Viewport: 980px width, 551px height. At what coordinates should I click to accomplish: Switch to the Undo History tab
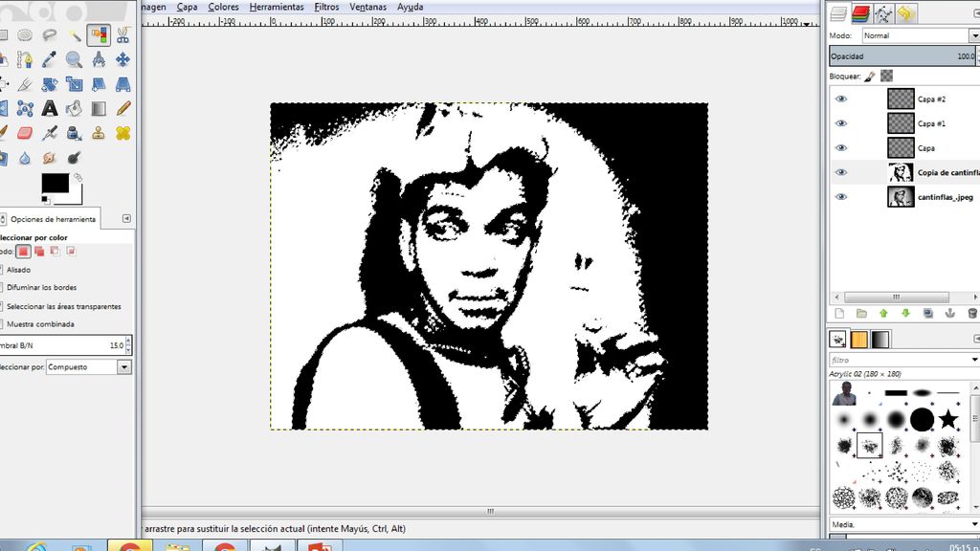[x=905, y=13]
